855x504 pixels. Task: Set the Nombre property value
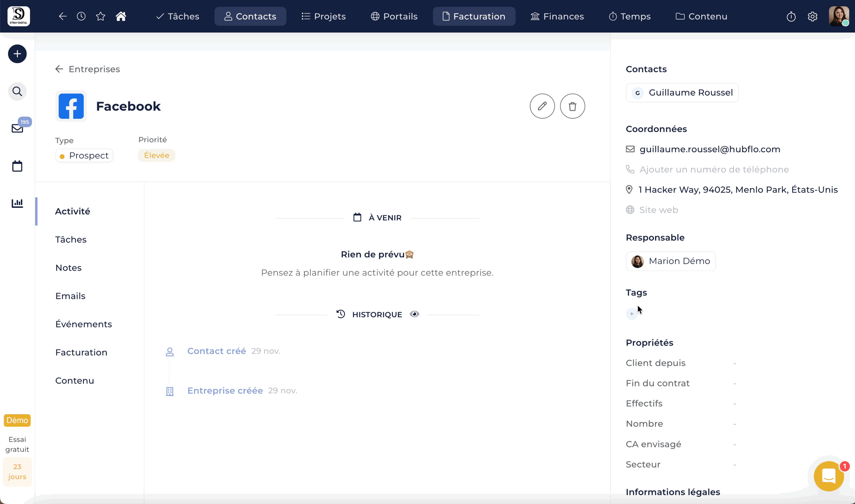point(734,424)
